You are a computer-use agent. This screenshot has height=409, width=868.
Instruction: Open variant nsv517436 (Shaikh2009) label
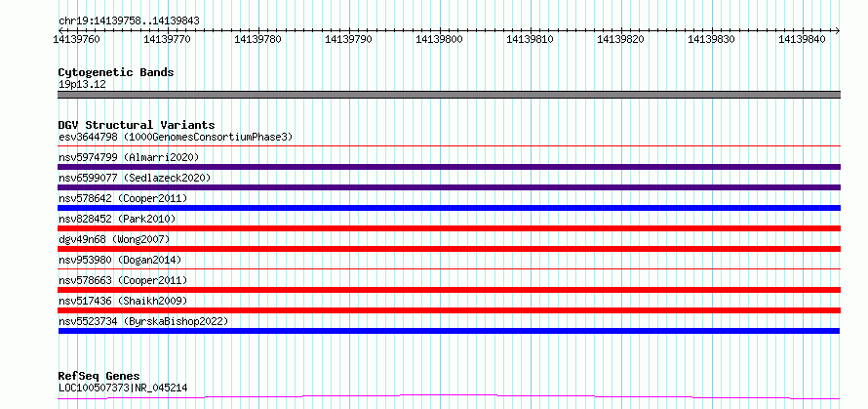click(123, 301)
